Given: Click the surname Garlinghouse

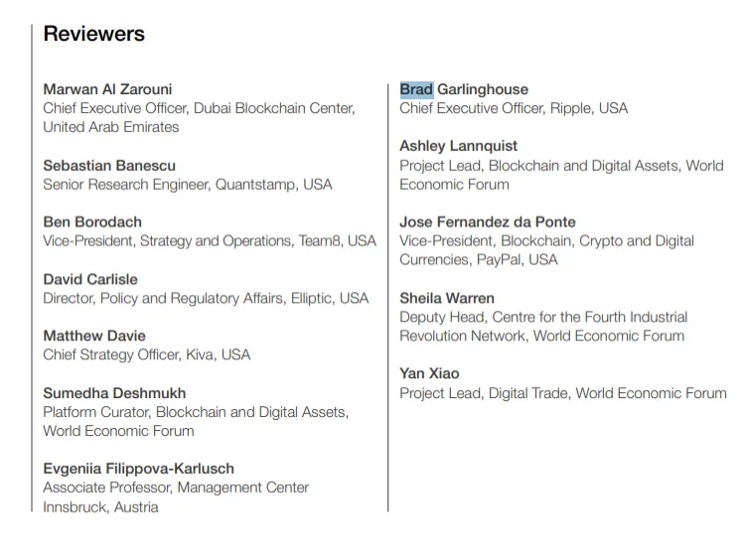Looking at the screenshot, I should (483, 89).
